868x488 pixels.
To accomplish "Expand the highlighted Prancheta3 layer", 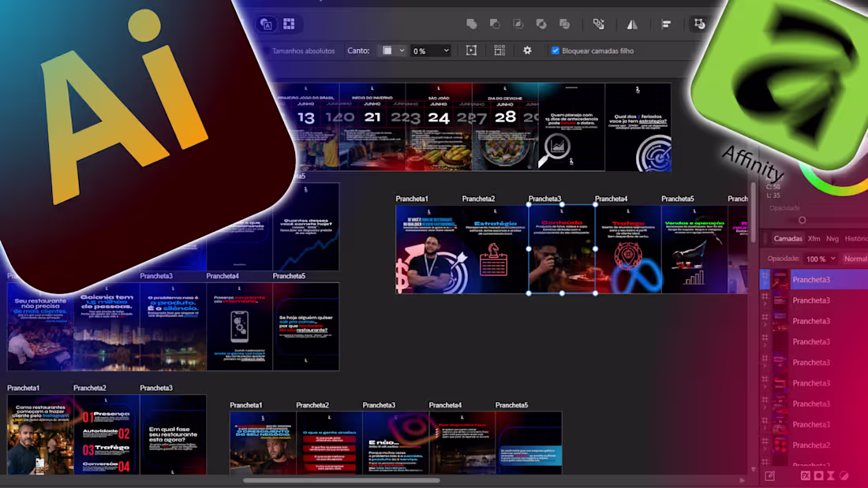I will [x=765, y=284].
